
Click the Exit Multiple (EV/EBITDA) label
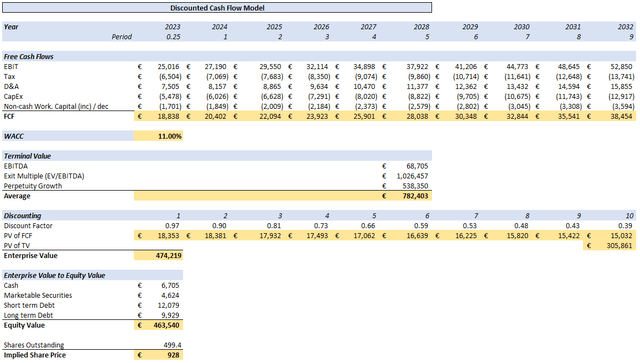(x=44, y=176)
